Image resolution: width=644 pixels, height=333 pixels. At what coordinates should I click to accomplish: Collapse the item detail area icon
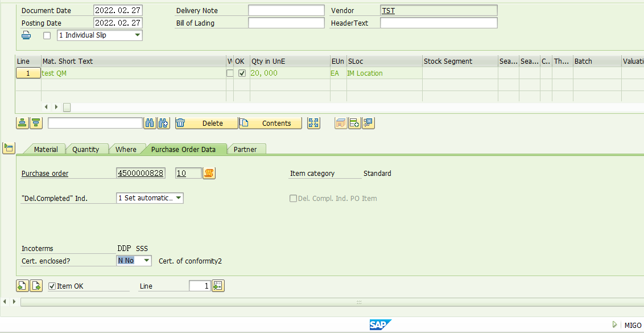point(9,149)
